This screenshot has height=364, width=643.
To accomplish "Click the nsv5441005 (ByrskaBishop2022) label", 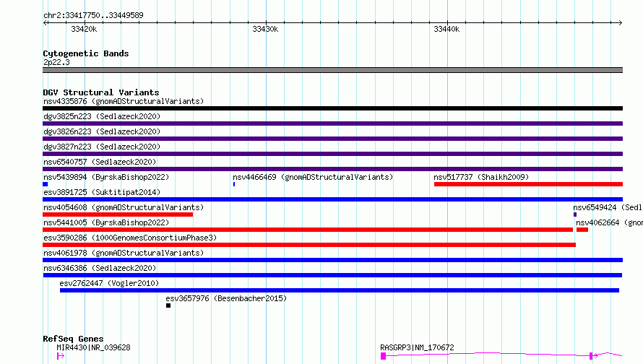I will point(106,222).
